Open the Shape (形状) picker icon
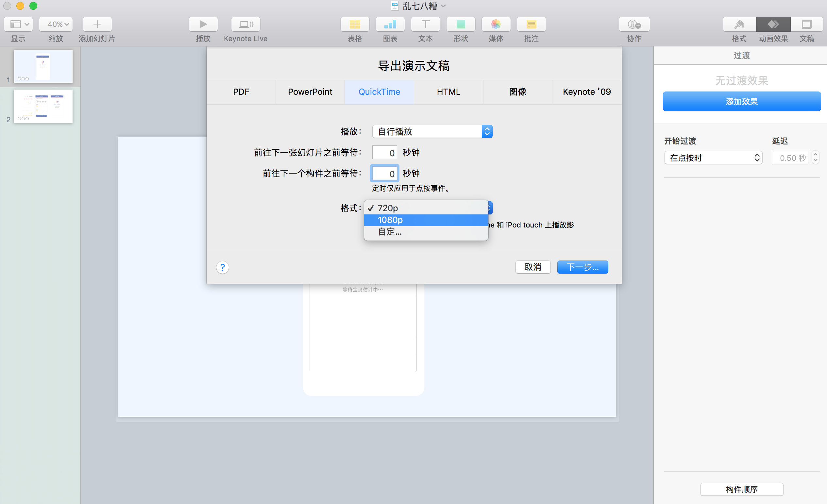The width and height of the screenshot is (827, 504). [x=461, y=24]
